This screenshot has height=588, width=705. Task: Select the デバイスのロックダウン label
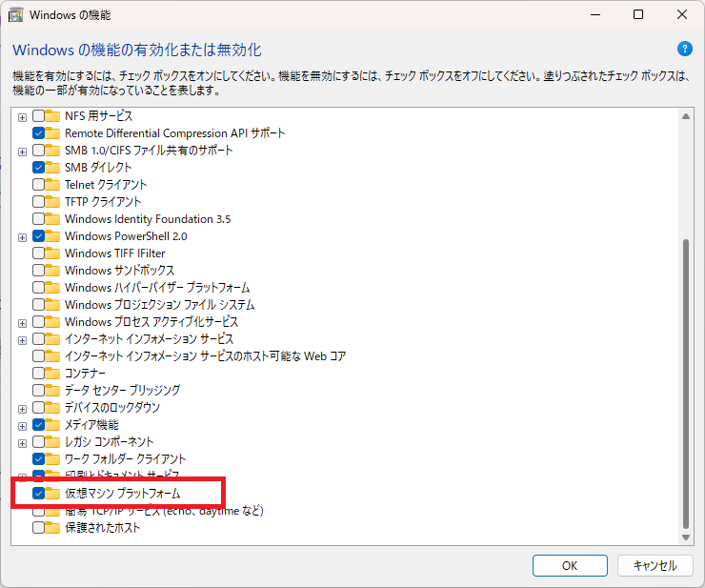(112, 407)
